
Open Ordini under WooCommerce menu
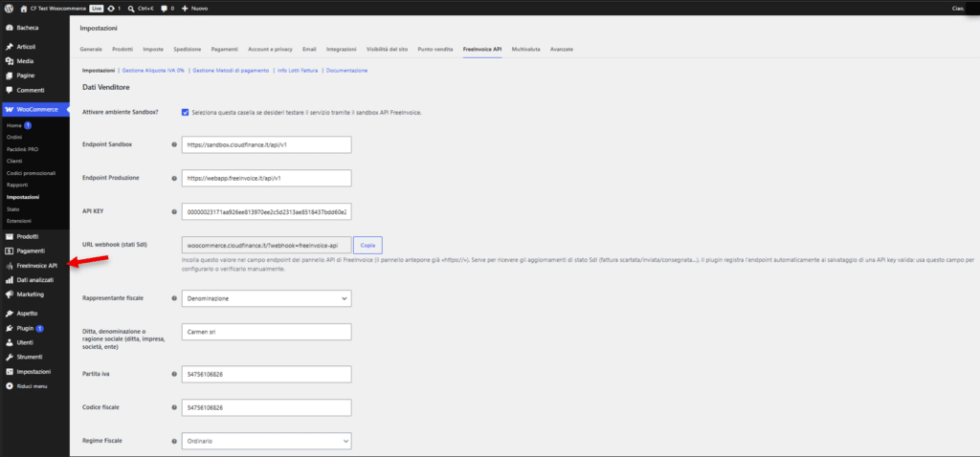point(13,138)
